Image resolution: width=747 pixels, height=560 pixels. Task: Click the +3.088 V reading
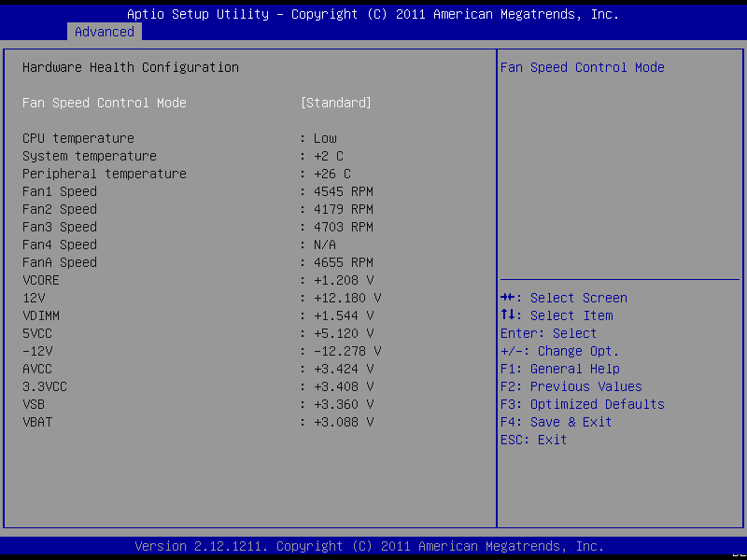pyautogui.click(x=344, y=423)
